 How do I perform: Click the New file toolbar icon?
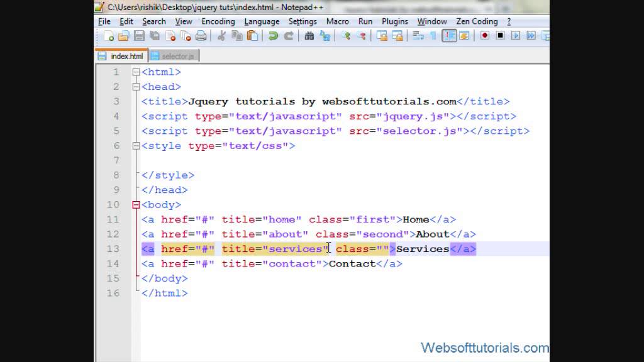point(109,36)
